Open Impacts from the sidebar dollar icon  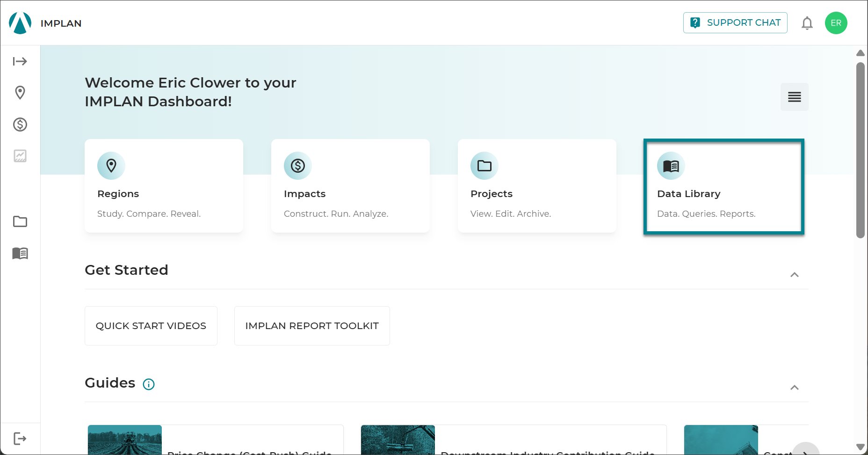pos(20,125)
